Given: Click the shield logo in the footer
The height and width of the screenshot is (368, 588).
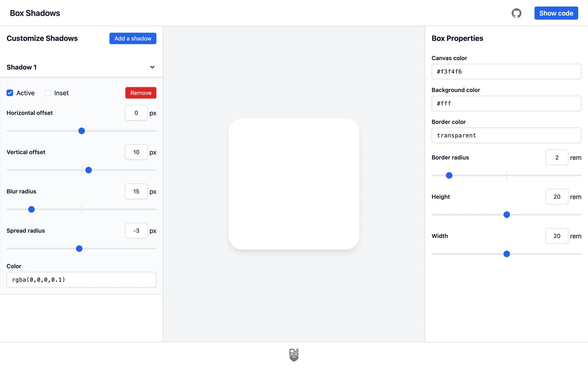Looking at the screenshot, I should (x=294, y=355).
